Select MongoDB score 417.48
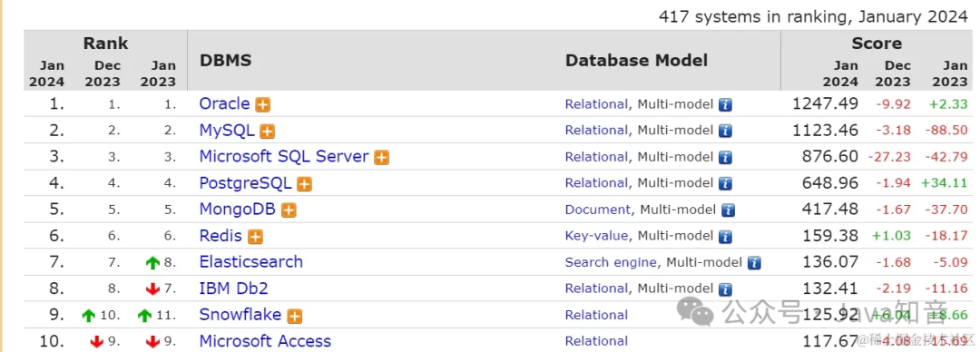Image resolution: width=980 pixels, height=352 pixels. pyautogui.click(x=830, y=210)
